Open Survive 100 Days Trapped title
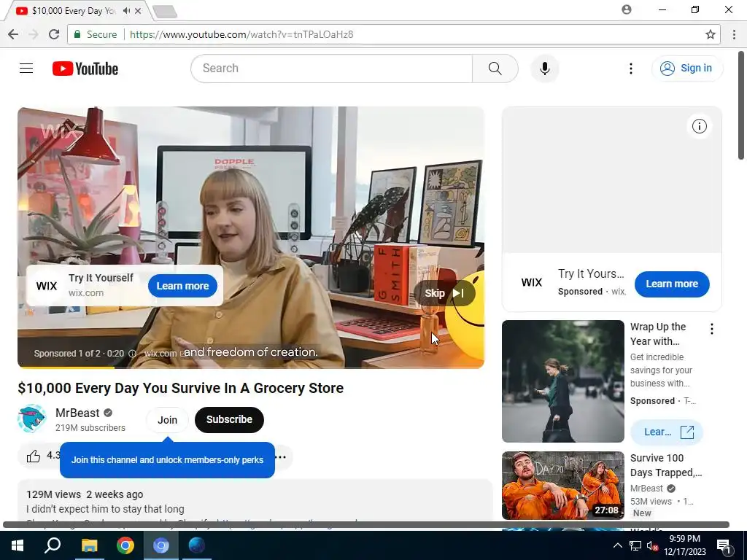 pyautogui.click(x=666, y=465)
